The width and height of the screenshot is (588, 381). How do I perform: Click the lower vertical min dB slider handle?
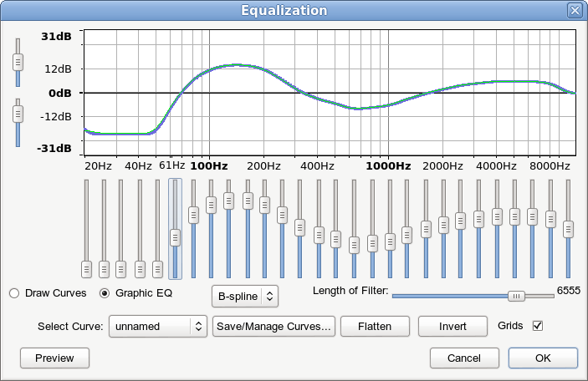coord(18,114)
